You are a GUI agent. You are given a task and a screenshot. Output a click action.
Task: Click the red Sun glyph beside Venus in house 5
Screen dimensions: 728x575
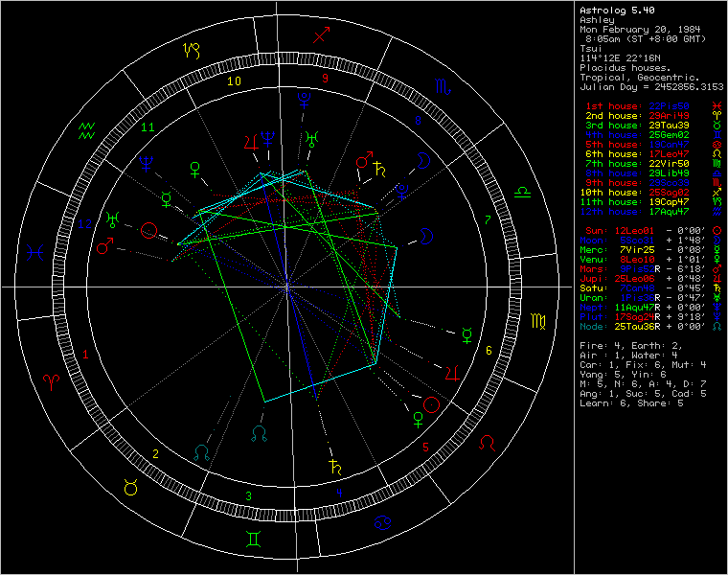pos(431,404)
